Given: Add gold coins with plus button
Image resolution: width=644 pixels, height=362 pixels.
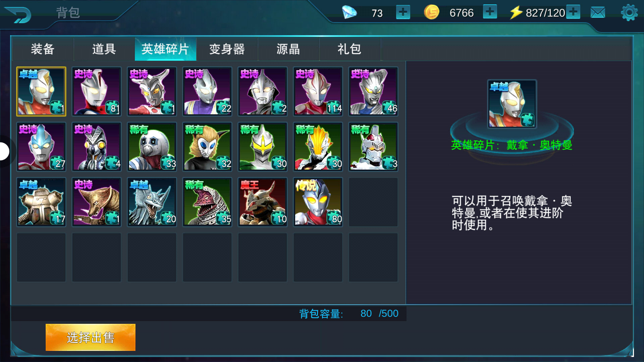Looking at the screenshot, I should point(490,12).
